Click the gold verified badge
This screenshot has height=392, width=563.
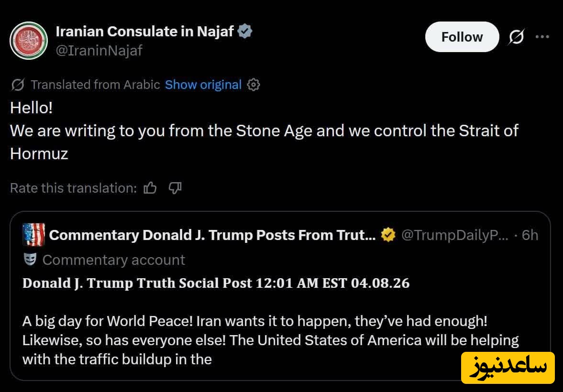388,235
